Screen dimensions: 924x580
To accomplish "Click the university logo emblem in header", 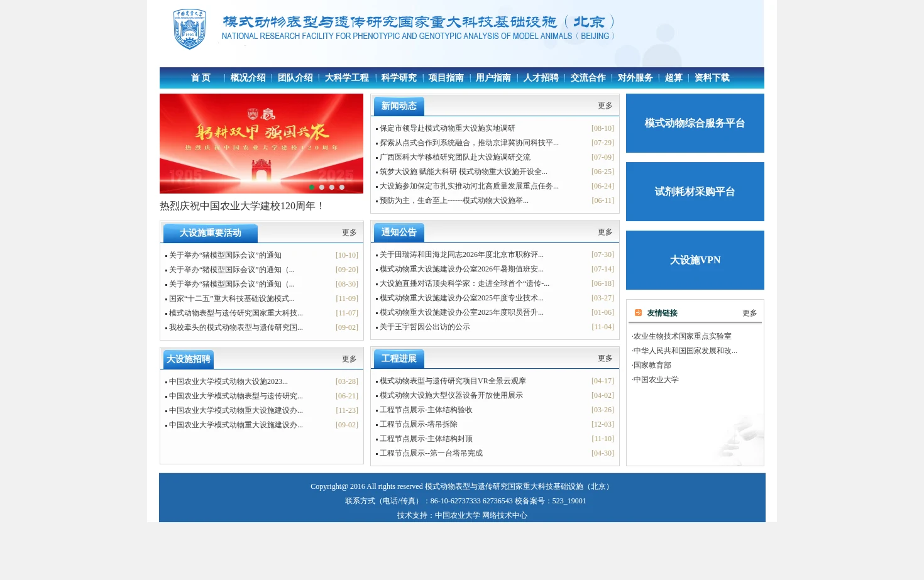I will (x=190, y=29).
